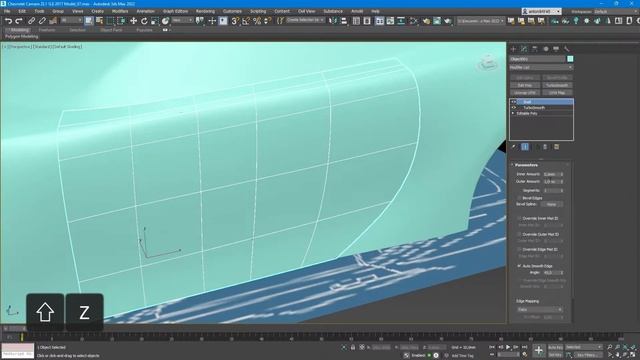Select the Unlink Selection icon
Viewport: 640px width, 360px height.
pos(42,21)
